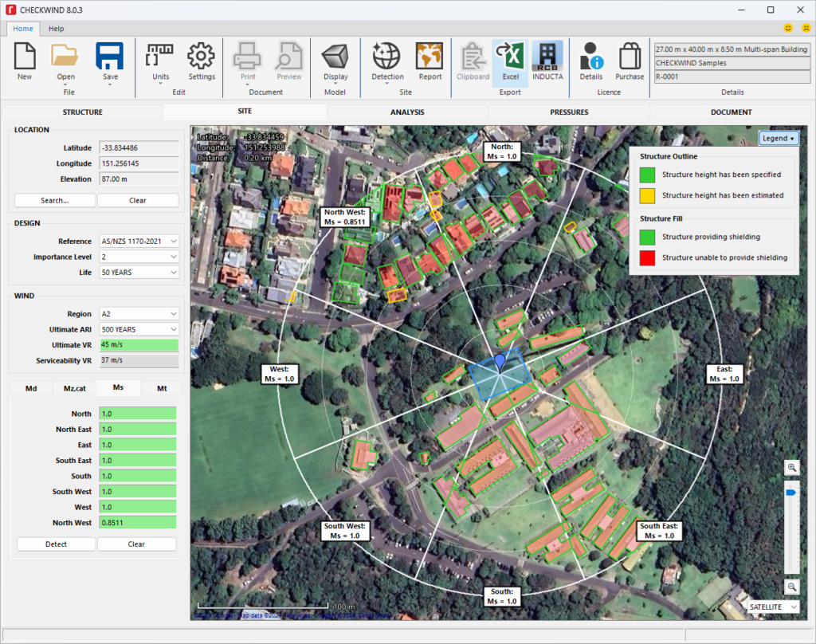Click the blue location pin on the map
This screenshot has width=816, height=644.
(500, 362)
